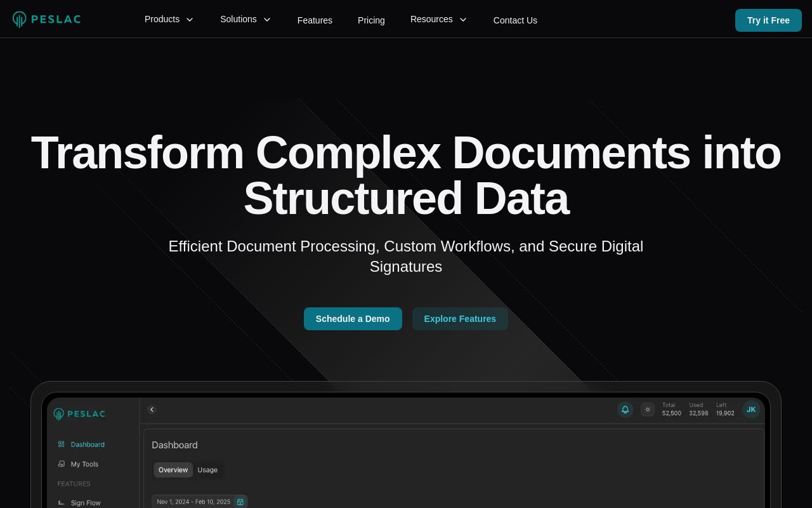Image resolution: width=812 pixels, height=508 pixels.
Task: Click the Peslac logo inside the dashboard preview
Action: 79,414
